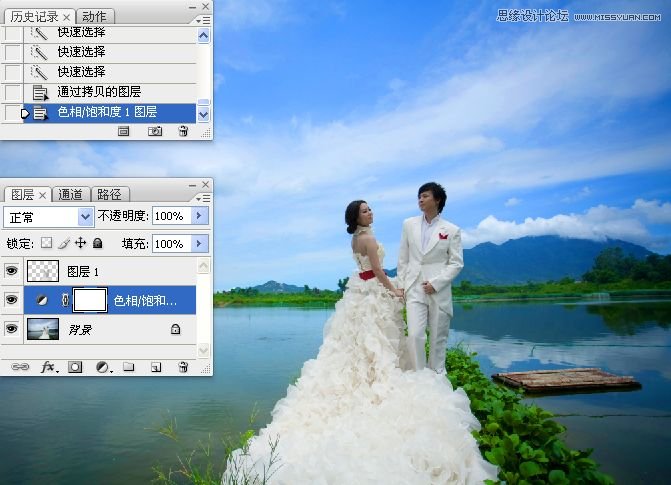Click the 填充 fill value field
This screenshot has width=671, height=485.
coord(171,244)
